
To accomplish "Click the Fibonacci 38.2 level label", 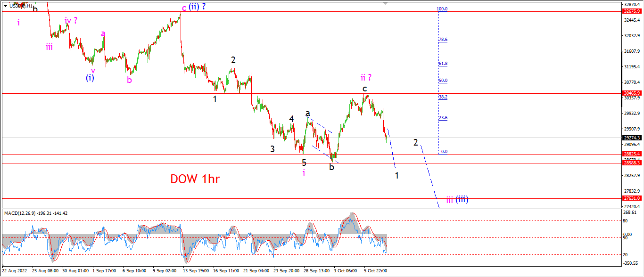I will (443, 97).
